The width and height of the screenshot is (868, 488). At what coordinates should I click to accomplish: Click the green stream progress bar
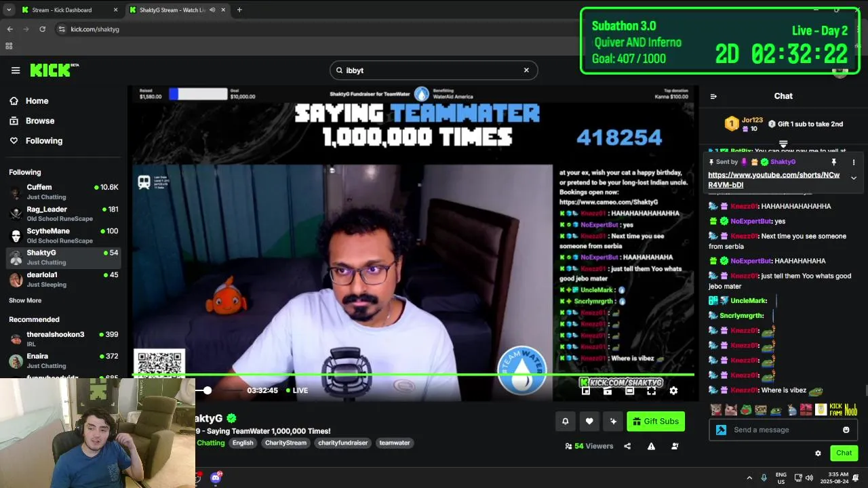coord(414,374)
